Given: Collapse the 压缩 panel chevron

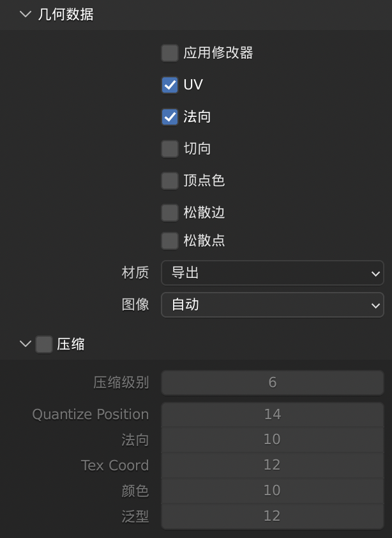Looking at the screenshot, I should coord(26,344).
